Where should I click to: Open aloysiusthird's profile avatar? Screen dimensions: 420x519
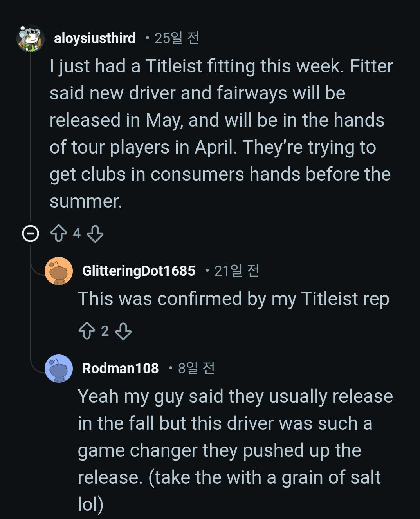coord(31,38)
